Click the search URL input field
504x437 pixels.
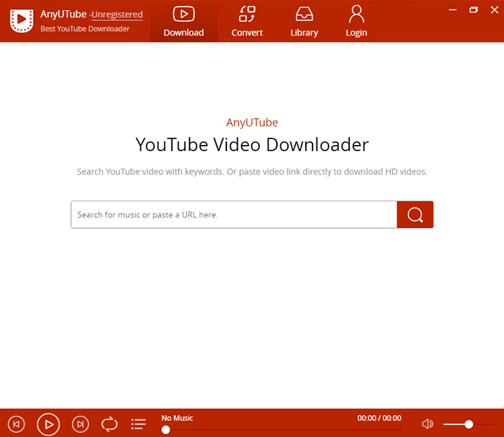pos(234,215)
